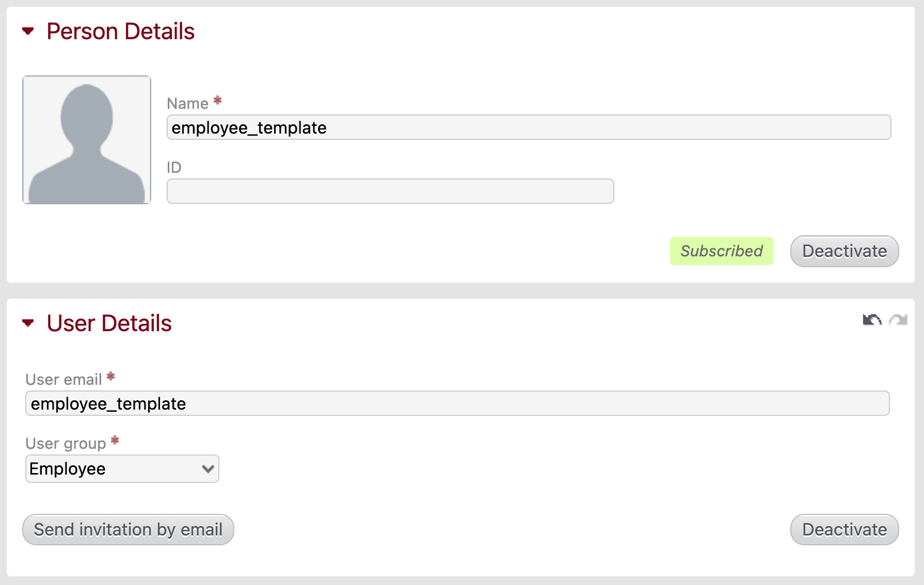Click the Name field label

pos(188,103)
